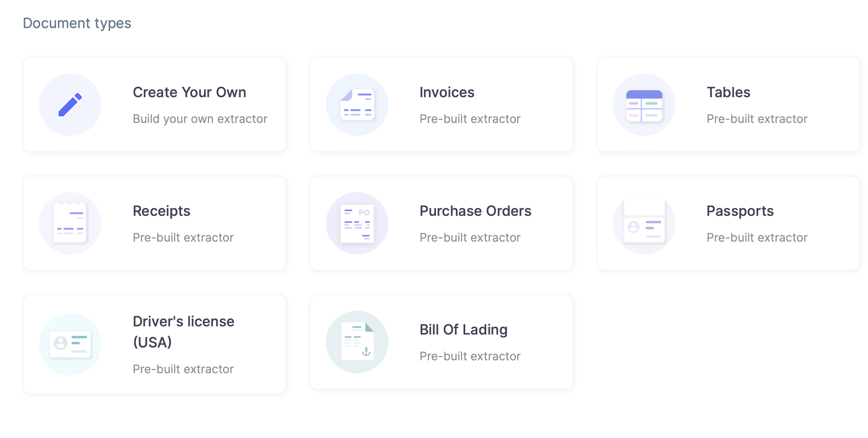The image size is (868, 438).
Task: Open the Receipts title text
Action: [162, 211]
